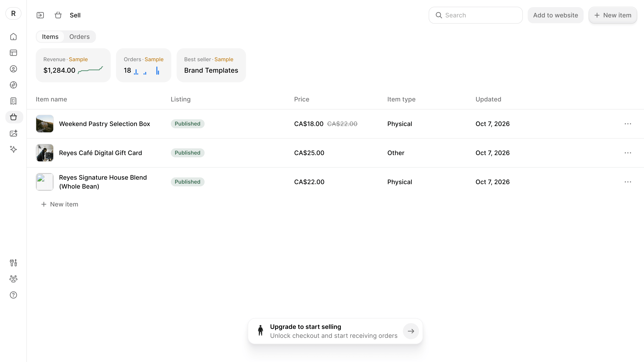Click the Item type column header

pyautogui.click(x=401, y=99)
